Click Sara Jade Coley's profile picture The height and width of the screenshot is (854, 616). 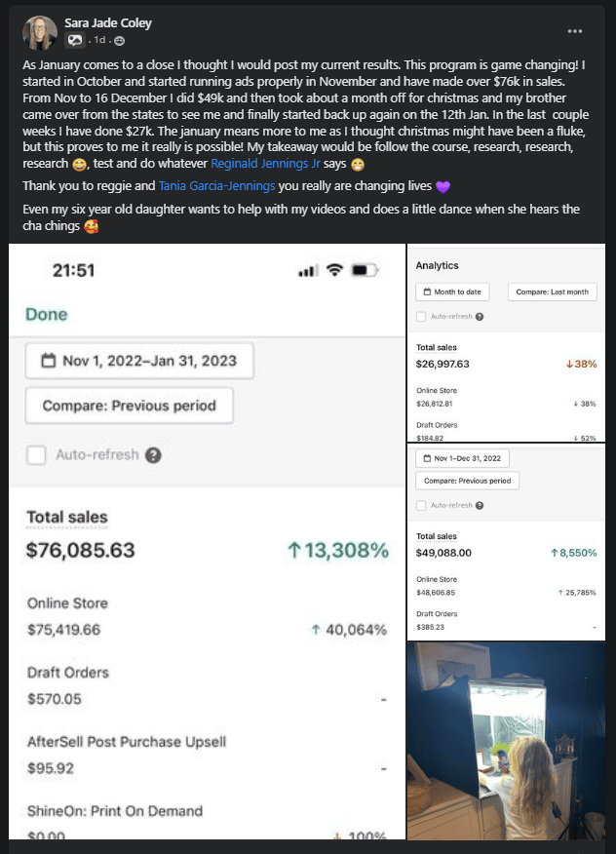coord(40,32)
